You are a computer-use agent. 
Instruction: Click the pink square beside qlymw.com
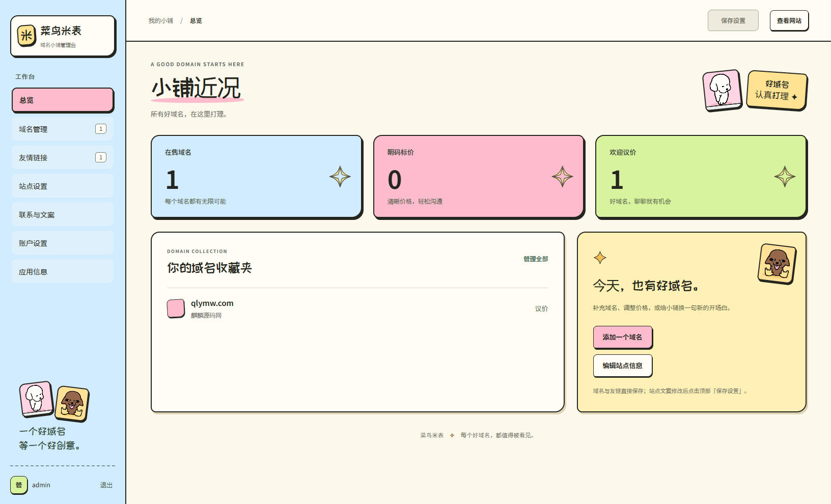[x=176, y=309]
